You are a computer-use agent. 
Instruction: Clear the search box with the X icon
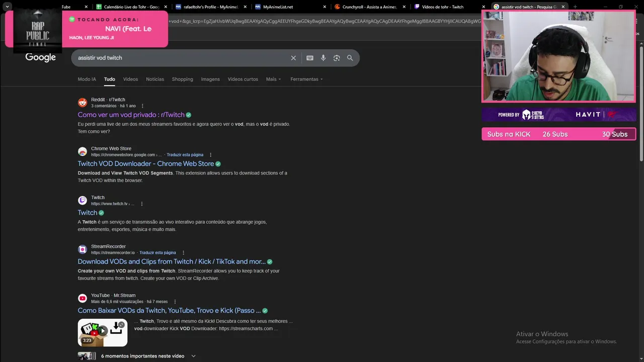coord(293,58)
